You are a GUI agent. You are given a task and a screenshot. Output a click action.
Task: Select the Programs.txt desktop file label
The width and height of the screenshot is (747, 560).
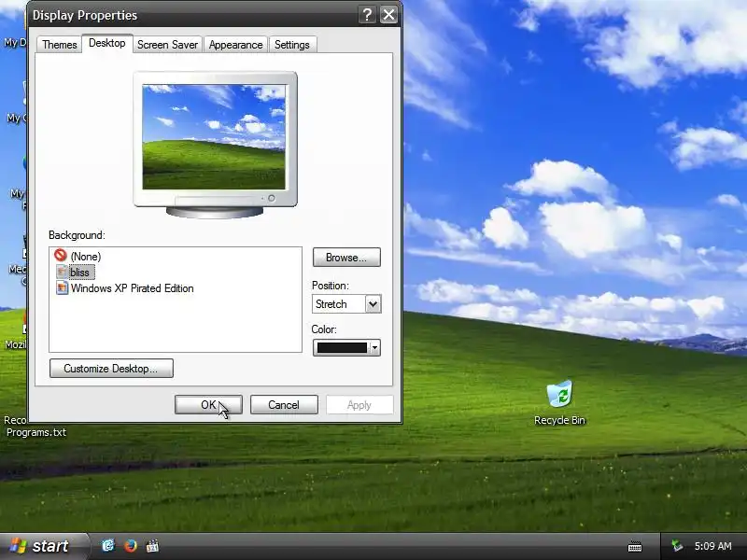click(36, 432)
